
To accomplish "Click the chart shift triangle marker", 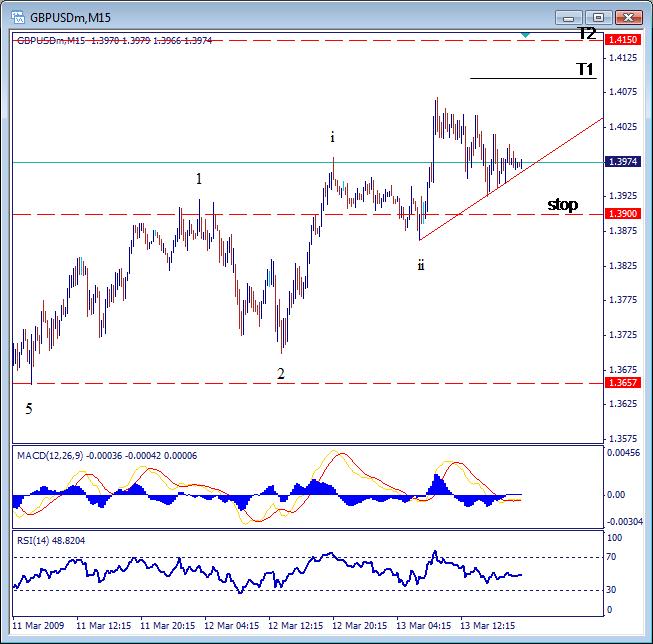I will 526,35.
